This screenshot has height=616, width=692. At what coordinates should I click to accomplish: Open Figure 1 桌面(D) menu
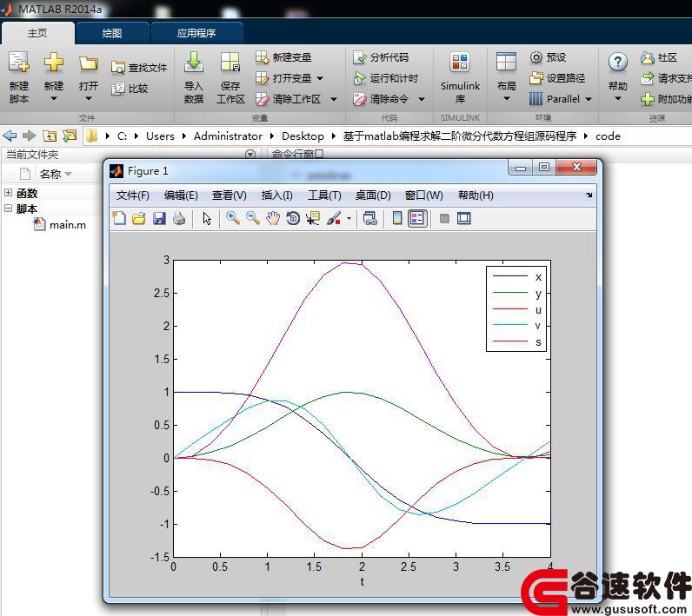tap(373, 195)
